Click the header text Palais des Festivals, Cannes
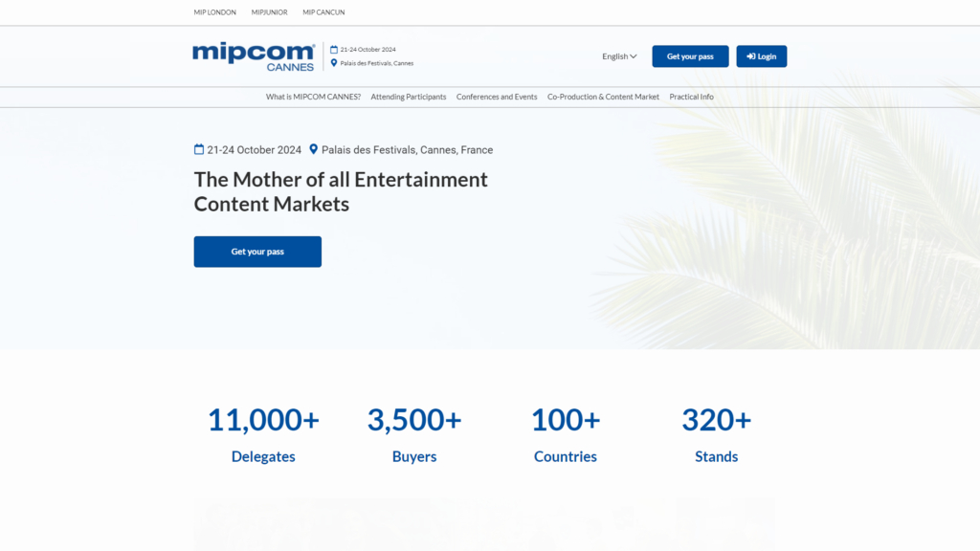 pos(377,63)
